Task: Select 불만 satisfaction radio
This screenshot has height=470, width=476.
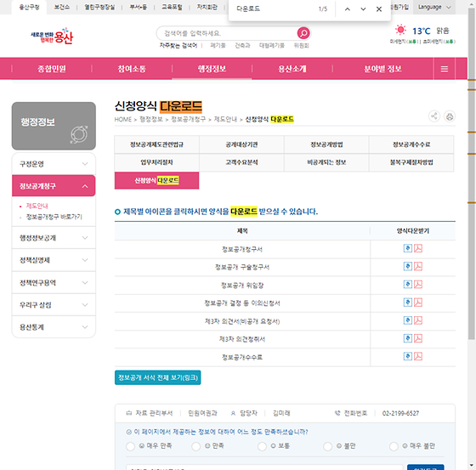Action: pyautogui.click(x=327, y=446)
